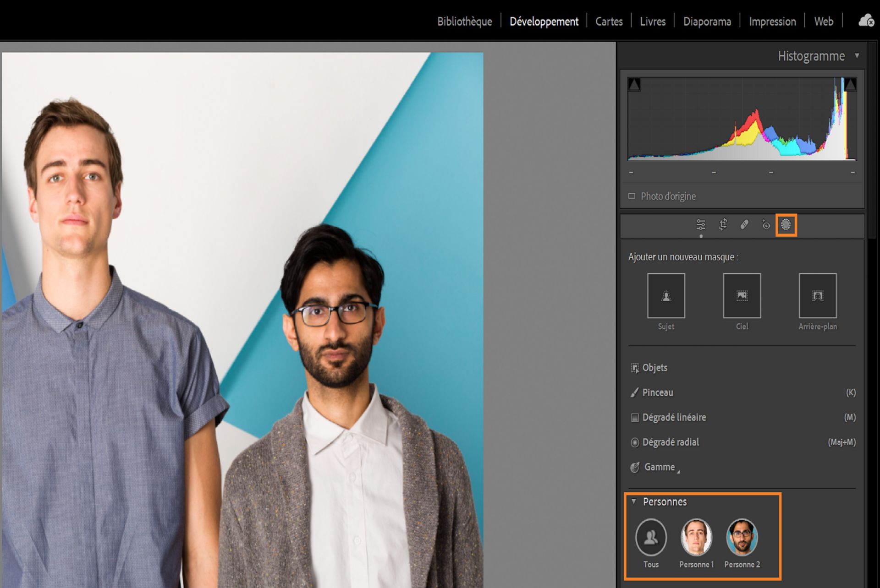Collapse the Personnes section
The image size is (880, 588).
(x=634, y=502)
